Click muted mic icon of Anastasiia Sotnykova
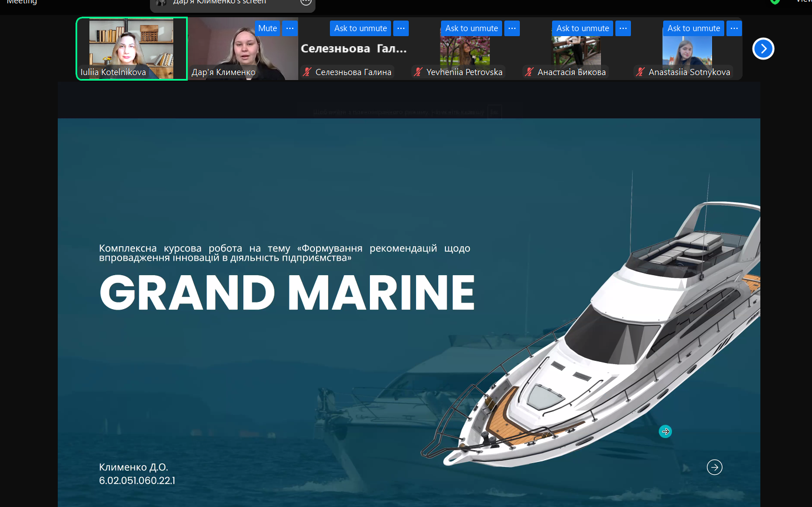Image resolution: width=812 pixels, height=507 pixels. (x=640, y=72)
